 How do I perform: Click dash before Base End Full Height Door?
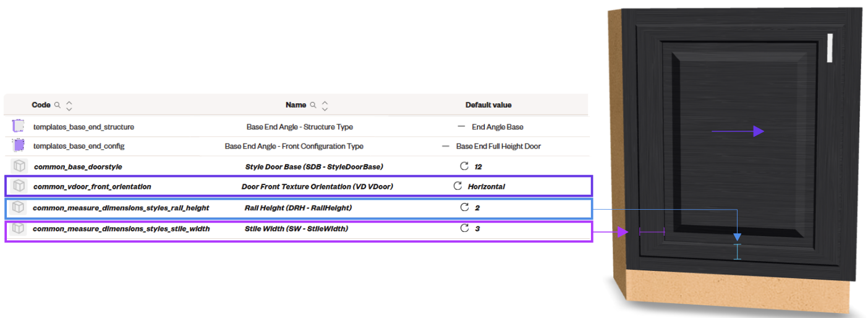pos(445,146)
